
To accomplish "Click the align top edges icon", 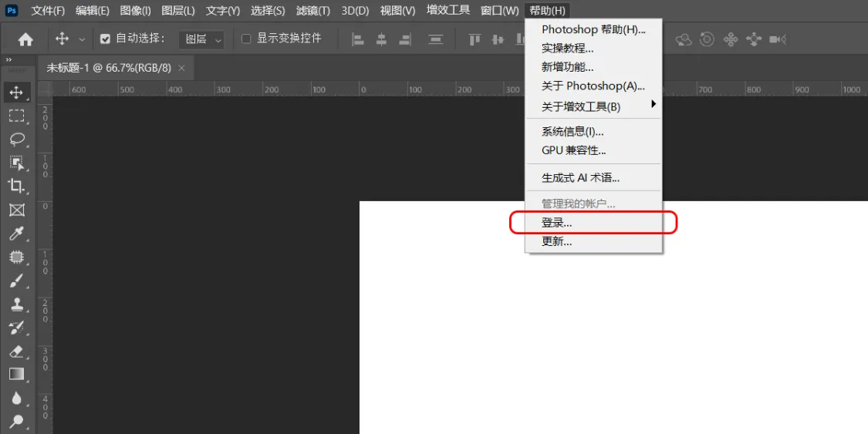I will click(x=475, y=39).
